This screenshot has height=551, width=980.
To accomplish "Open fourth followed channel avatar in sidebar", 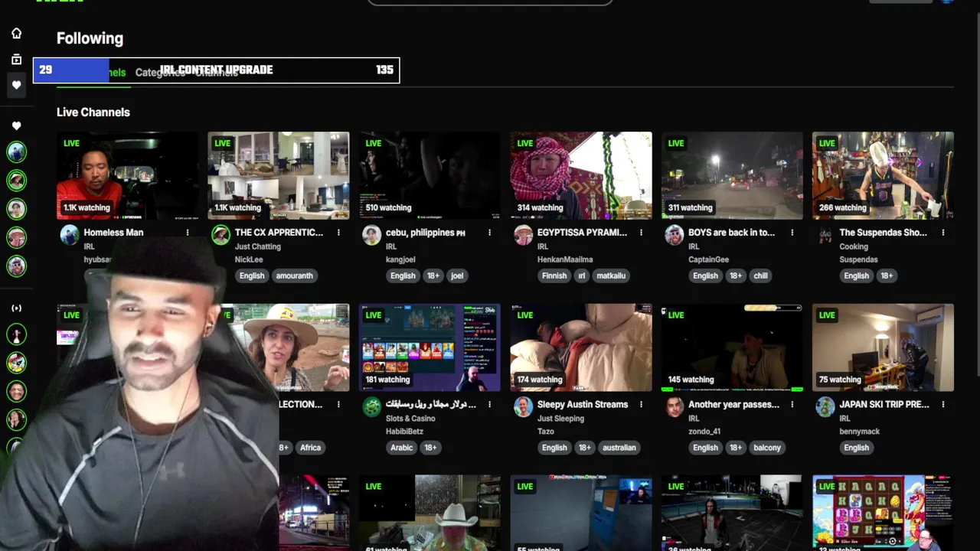I will 16,237.
